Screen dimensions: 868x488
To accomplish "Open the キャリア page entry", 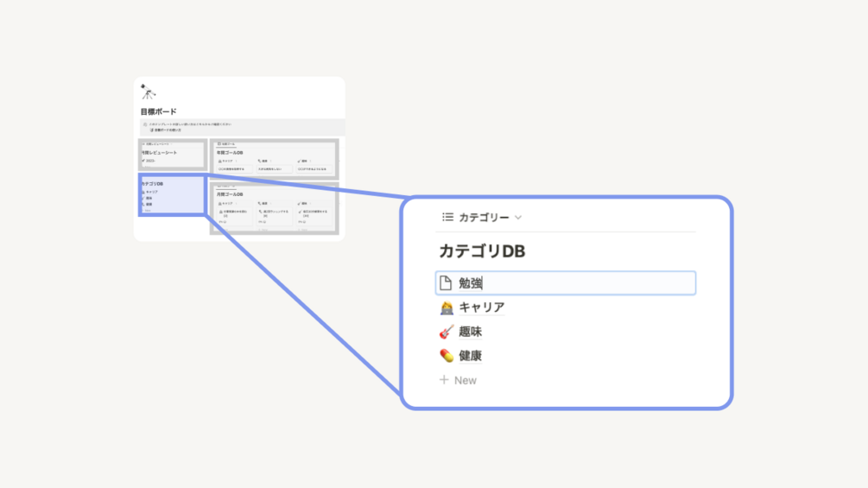I will 482,307.
